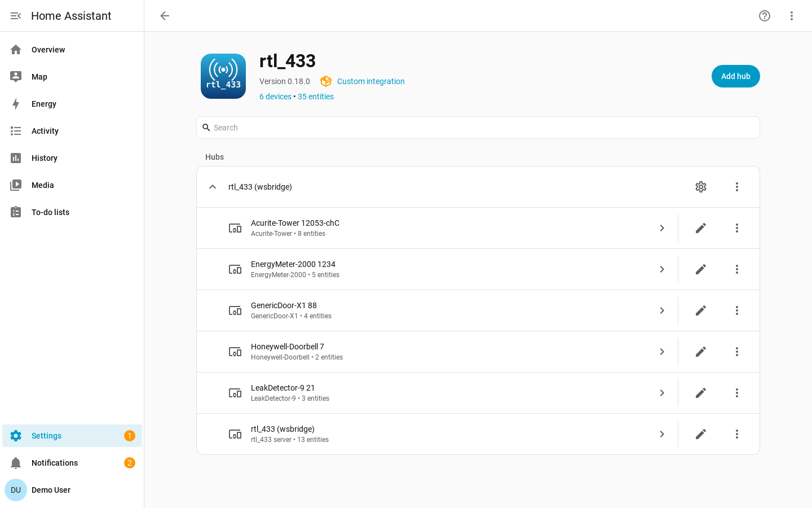Select the Honeywell-Doorbell 7 device name

(x=288, y=347)
